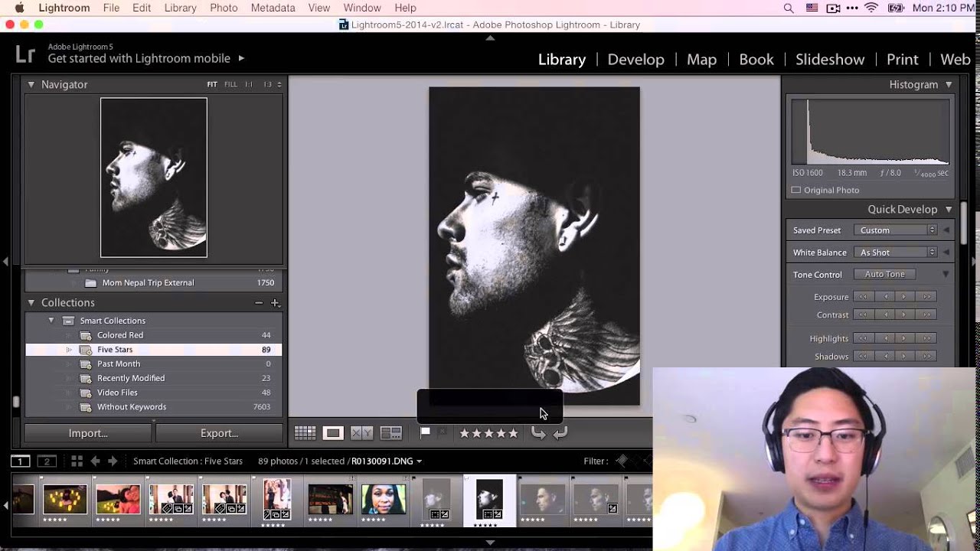The image size is (980, 551).
Task: Open Compare view (X|Y)
Action: [361, 433]
